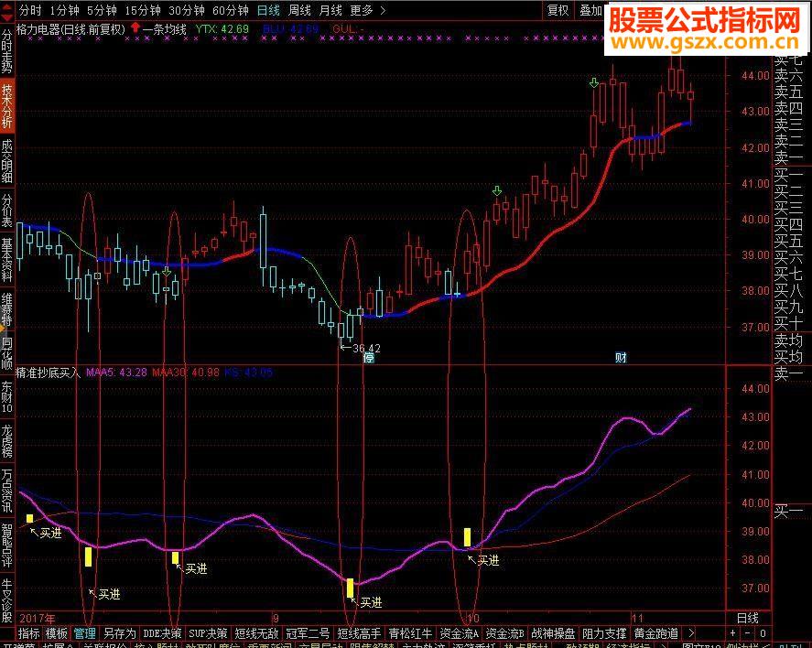Select the 短线无敌 indicator tab
The image size is (812, 648).
tap(256, 633)
